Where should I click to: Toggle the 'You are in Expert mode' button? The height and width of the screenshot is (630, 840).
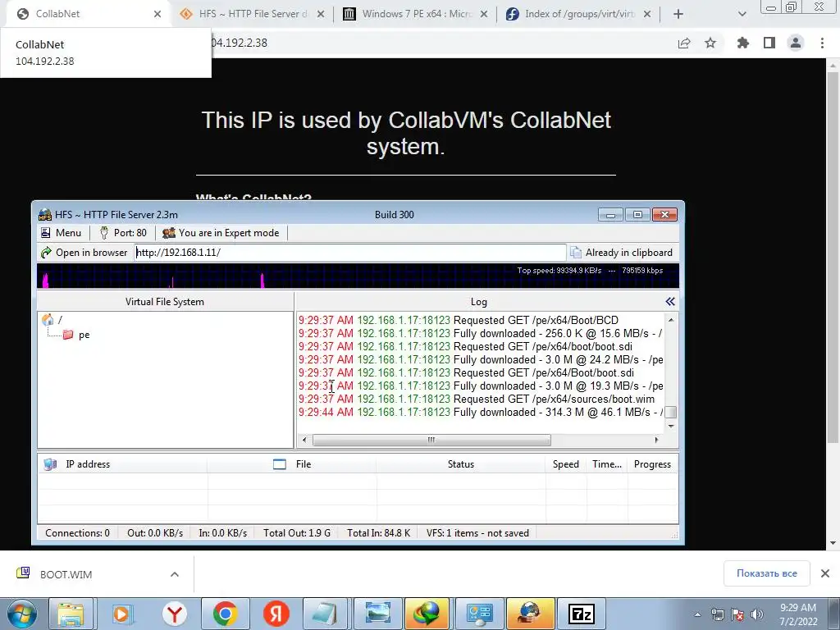[221, 232]
